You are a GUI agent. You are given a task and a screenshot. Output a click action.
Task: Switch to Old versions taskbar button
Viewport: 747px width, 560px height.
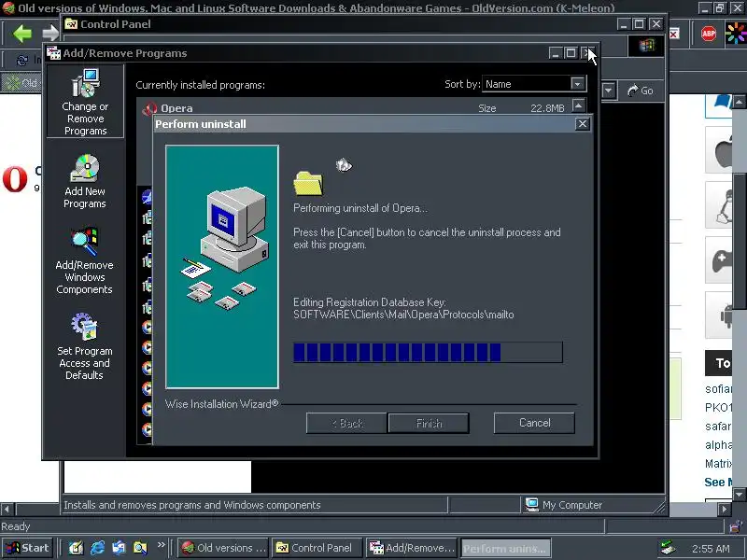pos(223,548)
